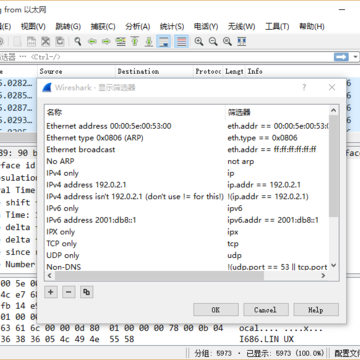Click the 'ipv6.addr == 2001:db8::1' expression
The width and height of the screenshot is (360, 360).
click(273, 220)
